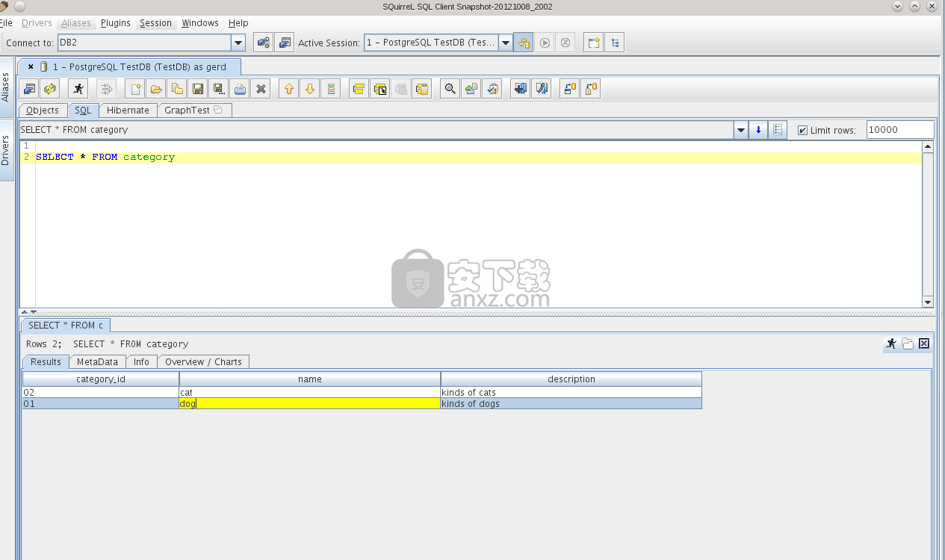Screen dimensions: 945x560
Task: Select the Results tab
Action: pyautogui.click(x=46, y=361)
